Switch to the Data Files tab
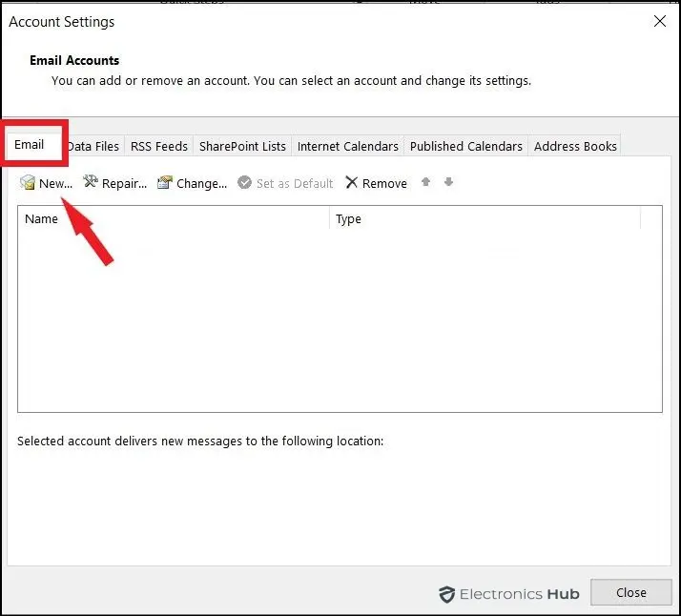The image size is (681, 616). [x=93, y=147]
